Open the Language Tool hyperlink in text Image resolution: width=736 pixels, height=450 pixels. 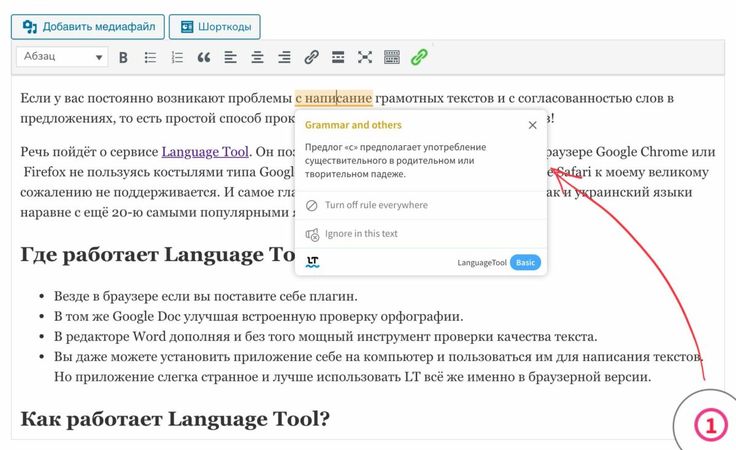click(x=205, y=152)
